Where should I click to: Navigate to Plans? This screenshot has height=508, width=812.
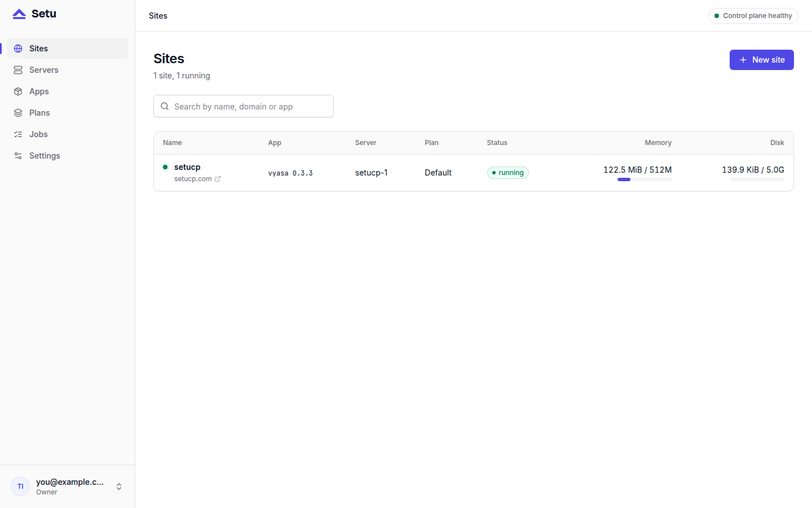[67, 113]
